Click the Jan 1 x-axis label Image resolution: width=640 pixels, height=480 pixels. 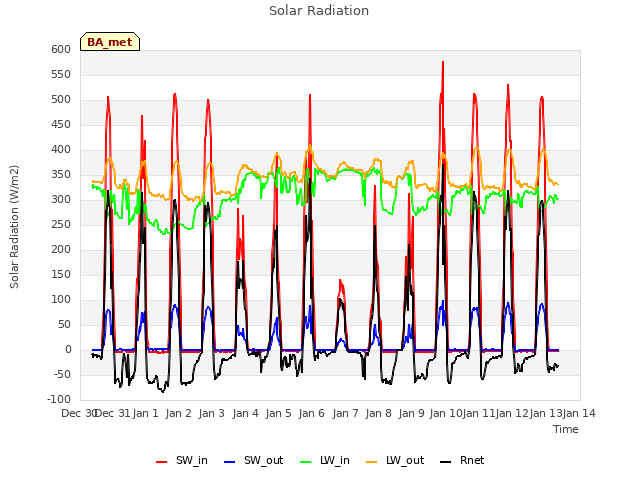[146, 413]
